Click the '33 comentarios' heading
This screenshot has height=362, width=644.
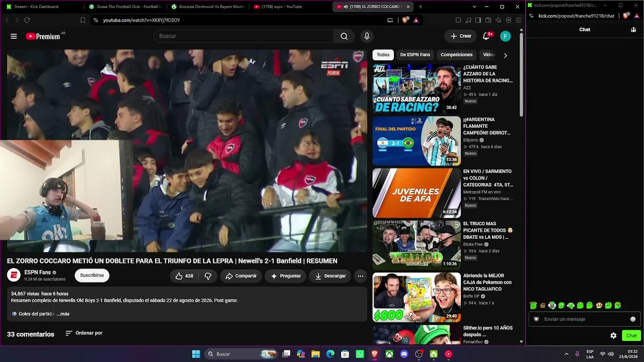[x=31, y=334]
